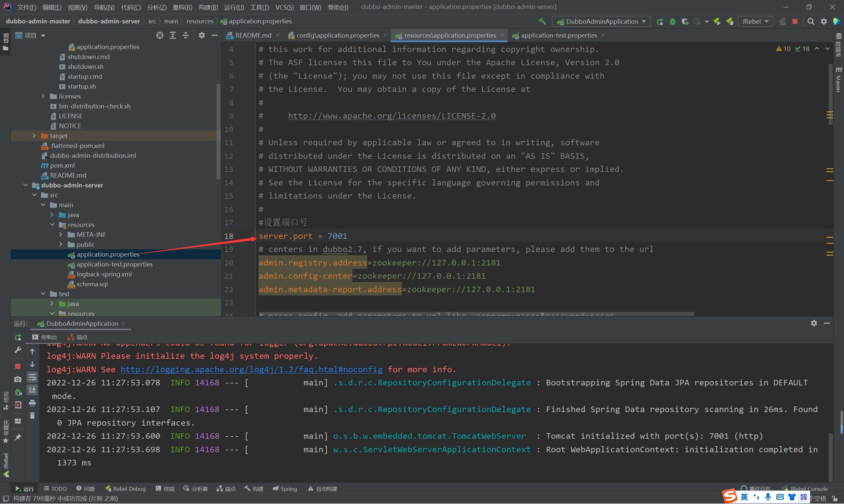Click the Debug bug icon in main toolbar
844x504 pixels.
(x=672, y=21)
